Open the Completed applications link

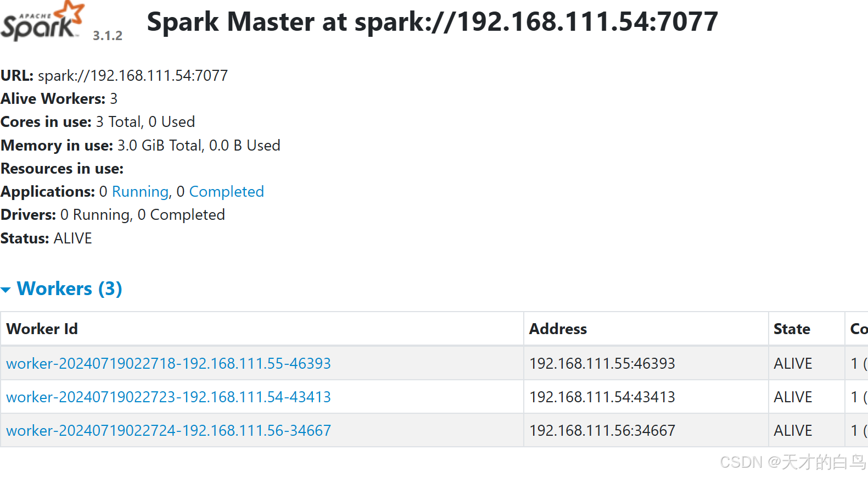[x=226, y=192]
